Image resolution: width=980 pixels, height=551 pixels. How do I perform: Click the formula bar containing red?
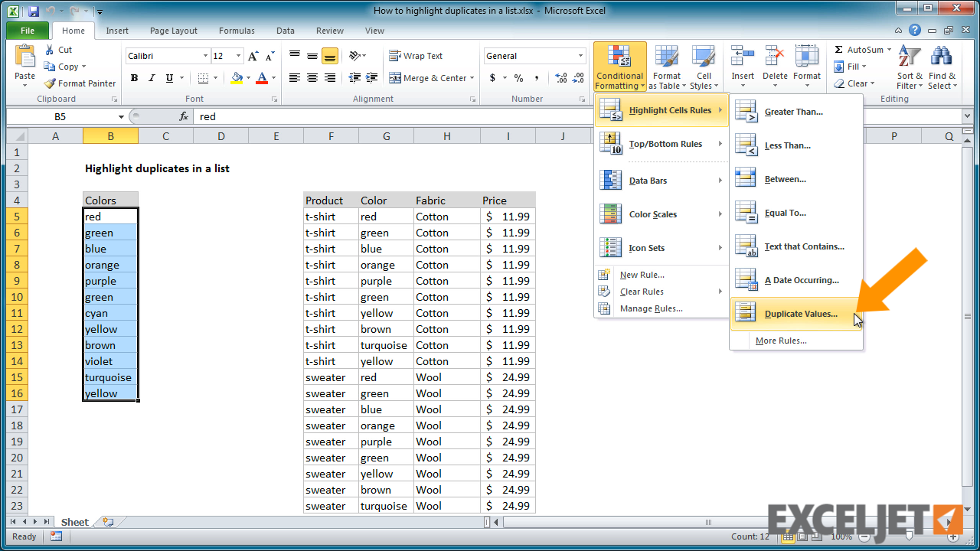click(x=577, y=116)
